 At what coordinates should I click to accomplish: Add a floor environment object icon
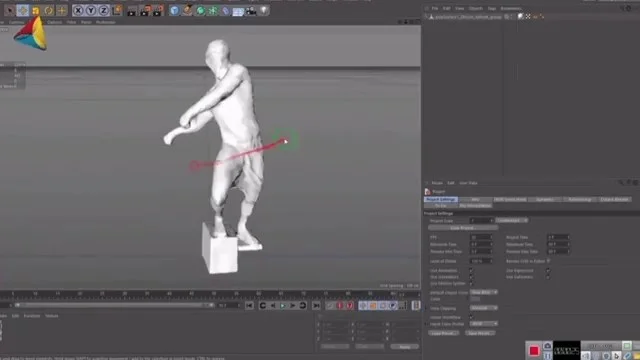pos(238,11)
